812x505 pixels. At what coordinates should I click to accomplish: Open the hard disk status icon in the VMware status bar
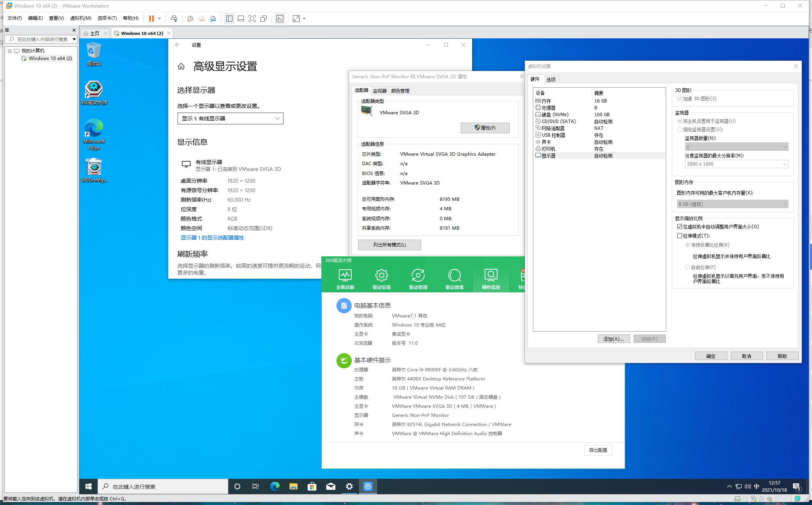pyautogui.click(x=737, y=499)
